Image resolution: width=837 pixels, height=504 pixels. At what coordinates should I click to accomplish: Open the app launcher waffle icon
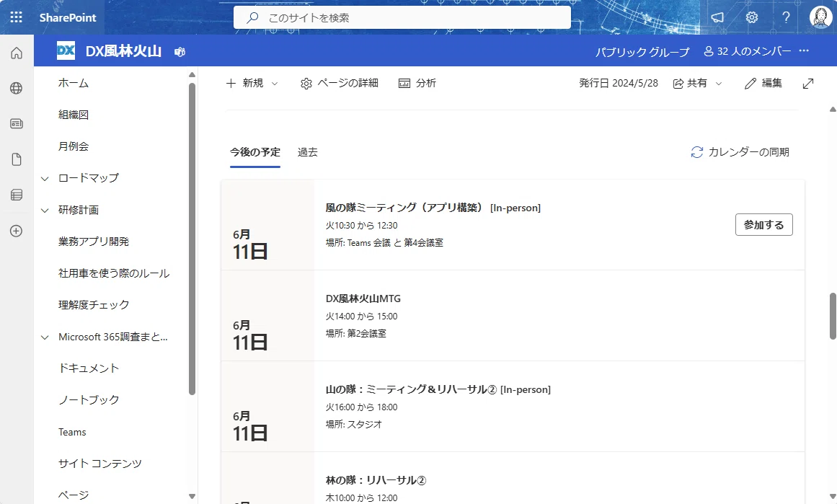coord(16,17)
